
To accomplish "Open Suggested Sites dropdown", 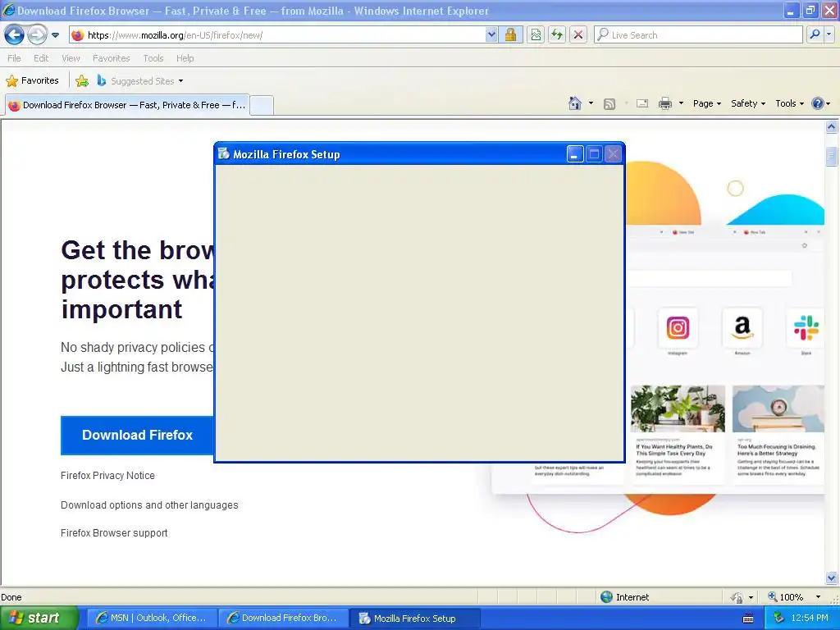I will (140, 81).
